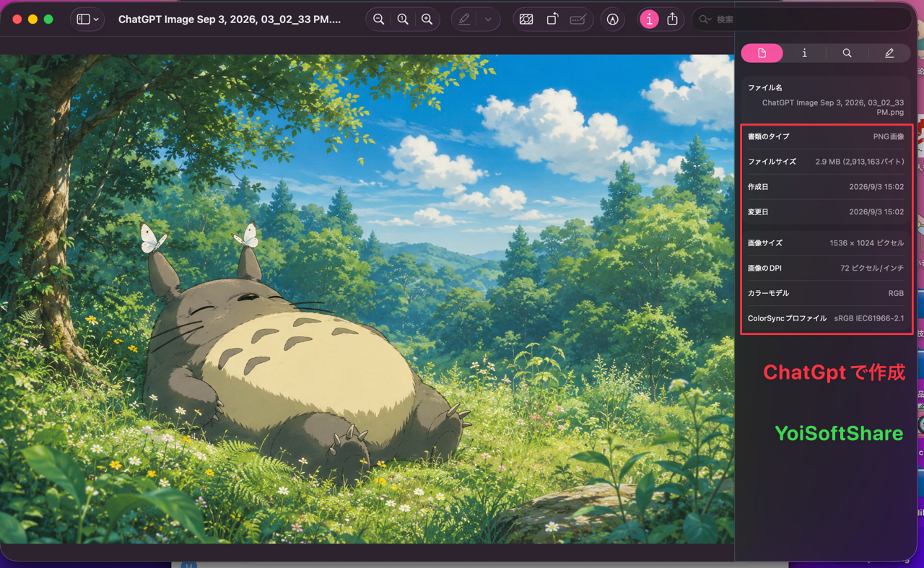Click the 画像のDPI label
This screenshot has width=924, height=568.
coord(765,268)
